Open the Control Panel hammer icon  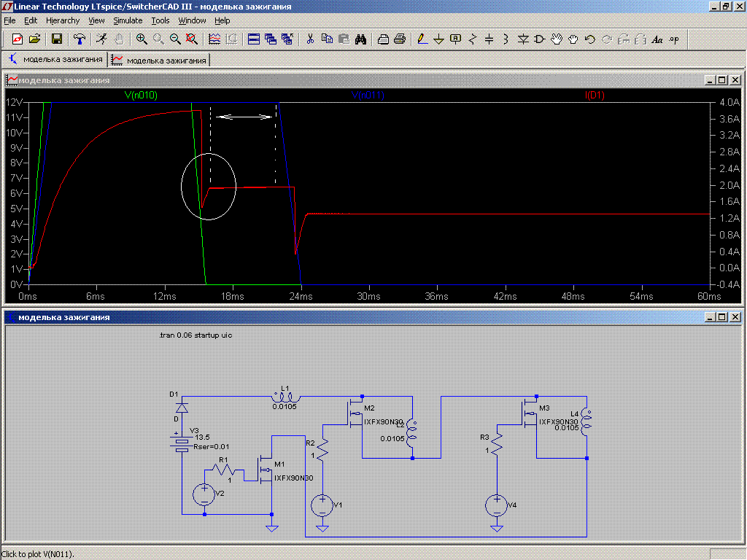click(x=80, y=39)
